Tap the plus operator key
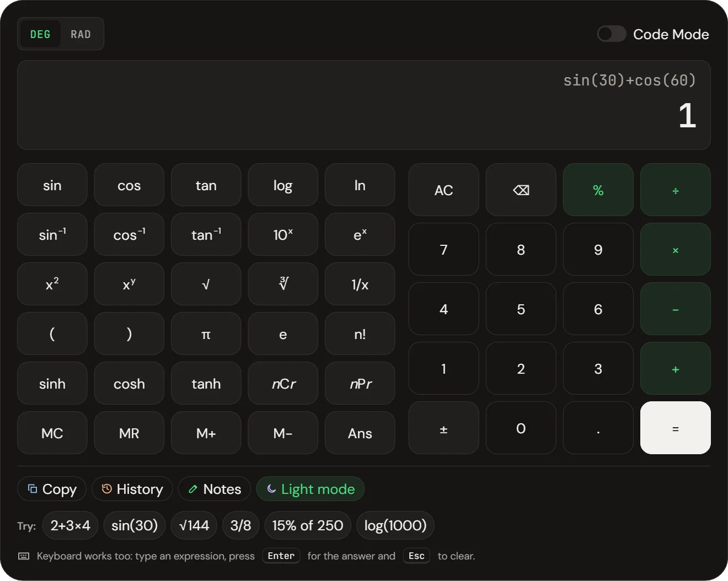The height and width of the screenshot is (581, 728). [675, 368]
